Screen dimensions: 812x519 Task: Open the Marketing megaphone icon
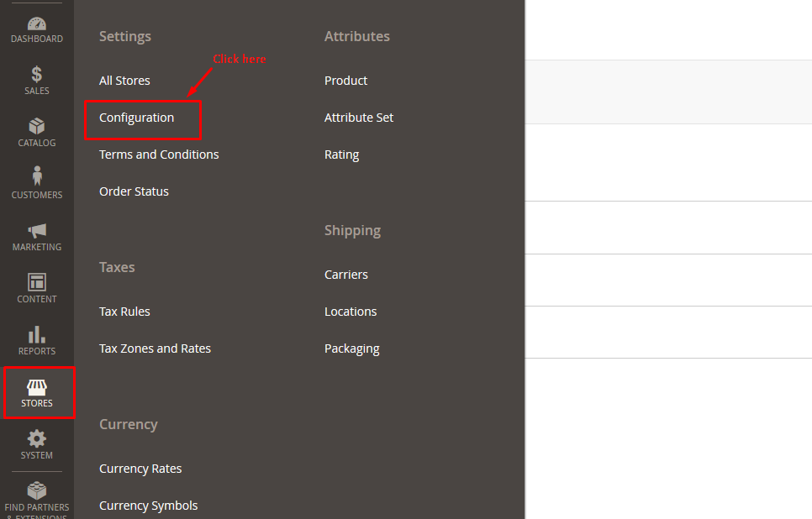pyautogui.click(x=37, y=230)
